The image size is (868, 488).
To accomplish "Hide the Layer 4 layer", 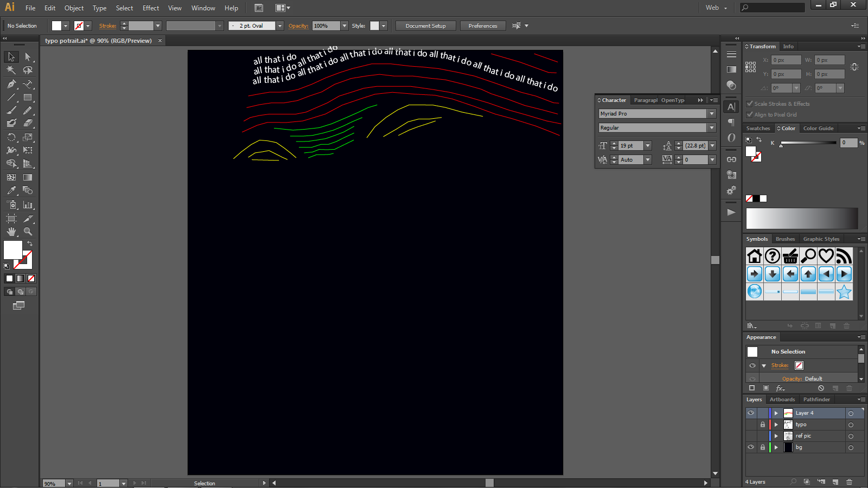I will (751, 413).
